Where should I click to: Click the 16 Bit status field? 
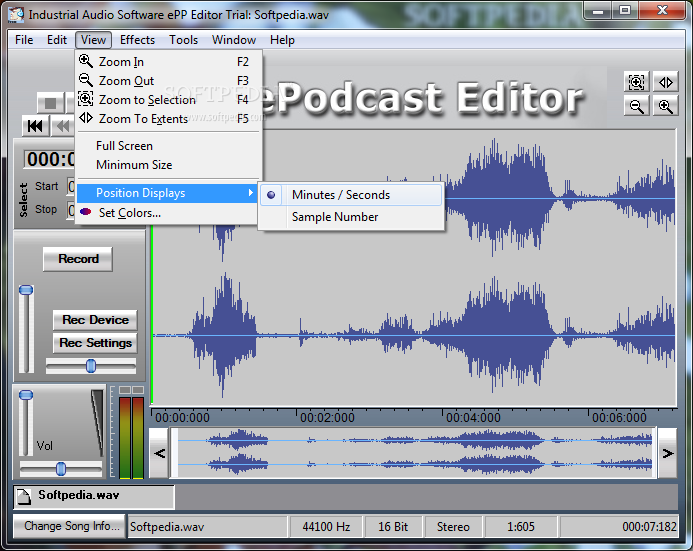point(393,527)
